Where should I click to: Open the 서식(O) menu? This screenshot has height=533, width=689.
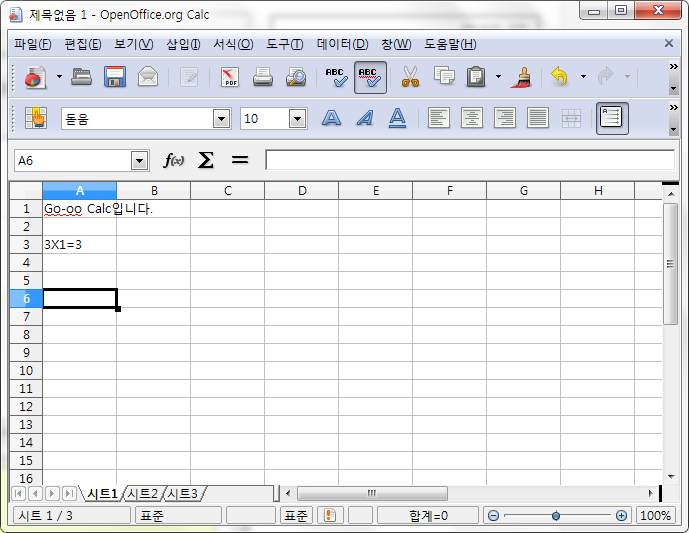tap(233, 44)
